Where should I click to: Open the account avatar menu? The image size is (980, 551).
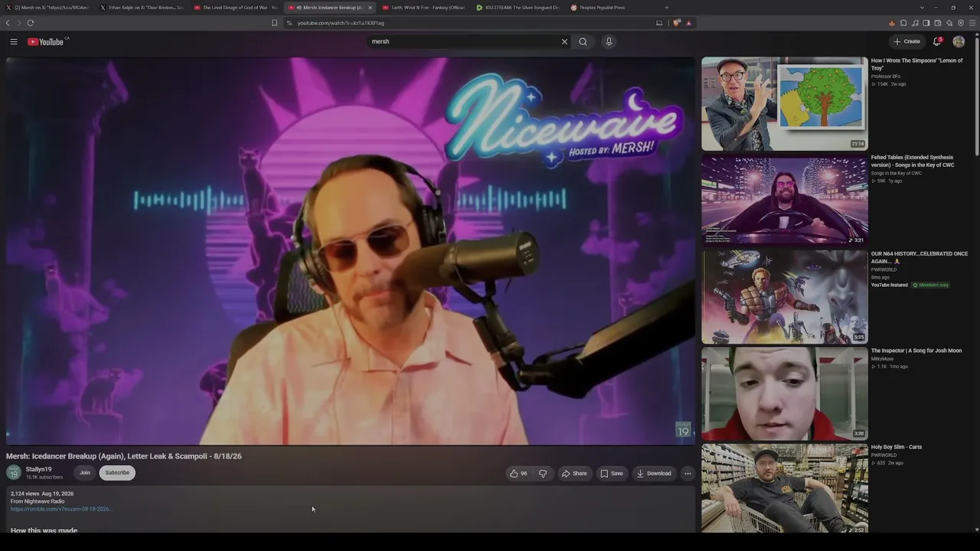pos(959,41)
